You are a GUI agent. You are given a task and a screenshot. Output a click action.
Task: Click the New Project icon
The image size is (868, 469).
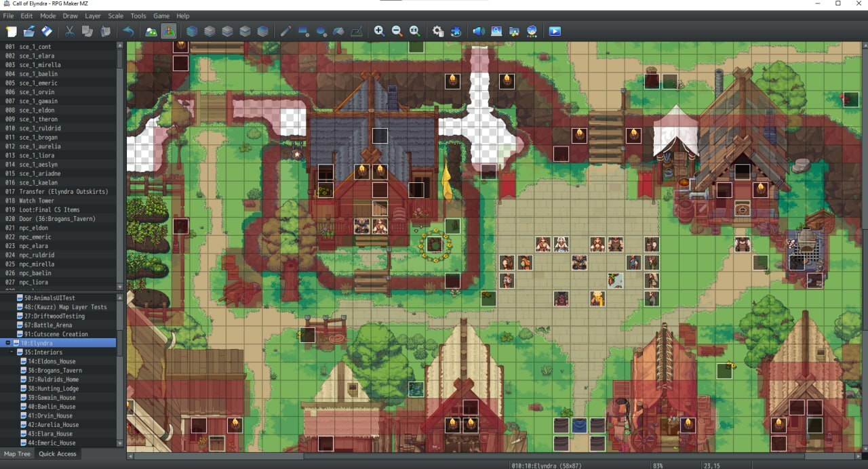coord(12,31)
